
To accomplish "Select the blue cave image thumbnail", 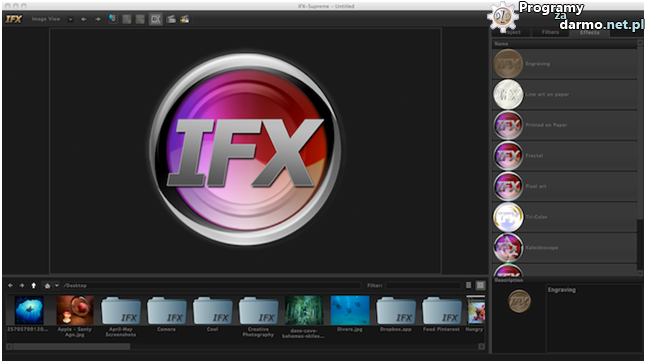I will point(29,310).
